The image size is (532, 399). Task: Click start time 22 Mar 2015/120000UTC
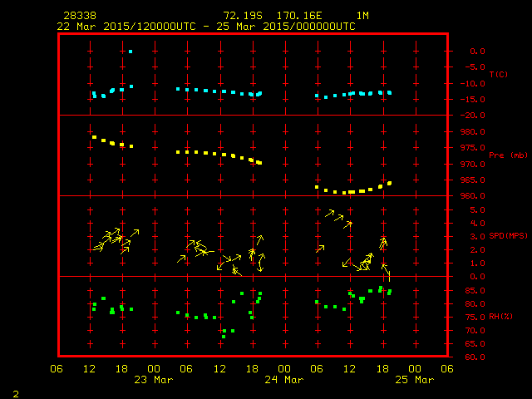tap(126, 27)
